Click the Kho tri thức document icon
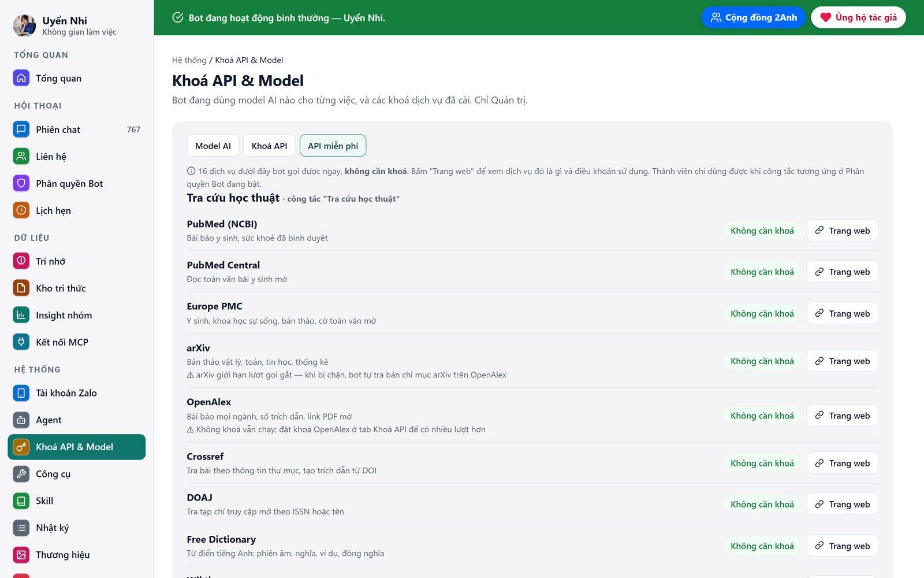 [21, 288]
